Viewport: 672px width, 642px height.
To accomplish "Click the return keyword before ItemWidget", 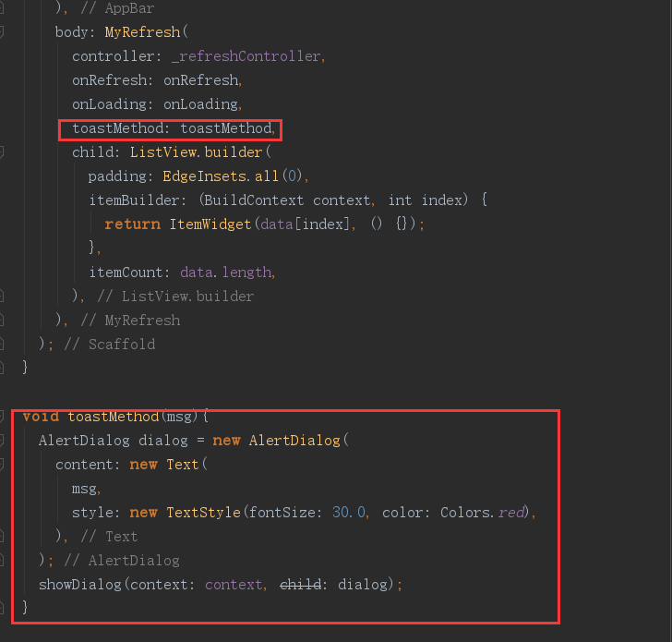I will point(132,224).
